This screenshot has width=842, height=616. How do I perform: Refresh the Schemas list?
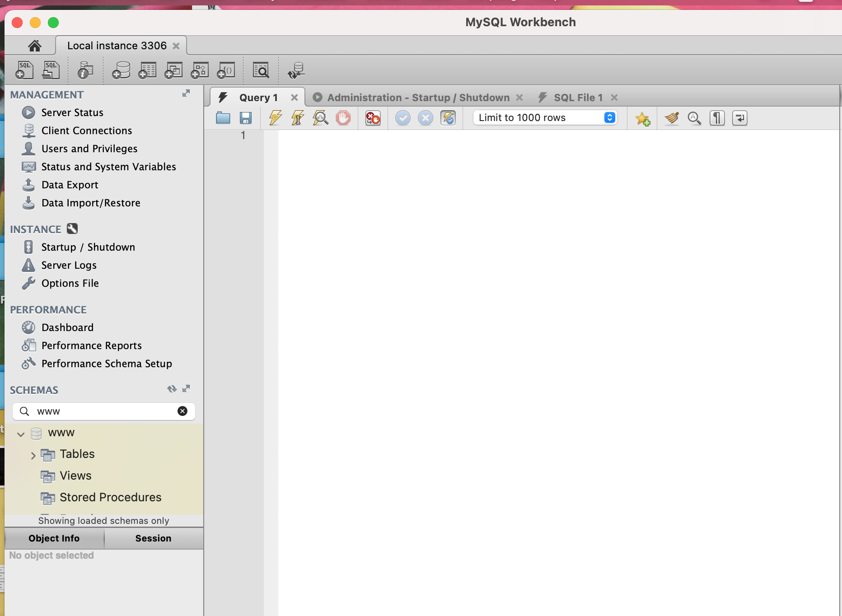click(x=172, y=389)
